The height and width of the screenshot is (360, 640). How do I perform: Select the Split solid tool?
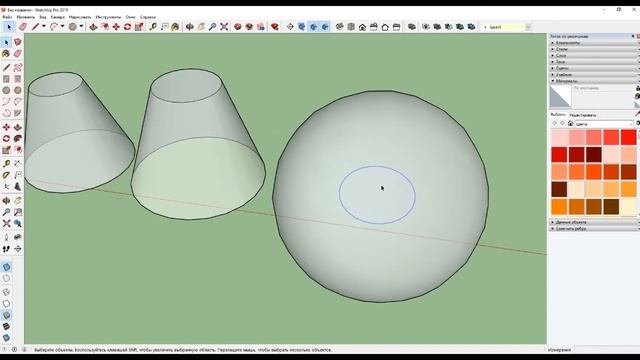[471, 27]
